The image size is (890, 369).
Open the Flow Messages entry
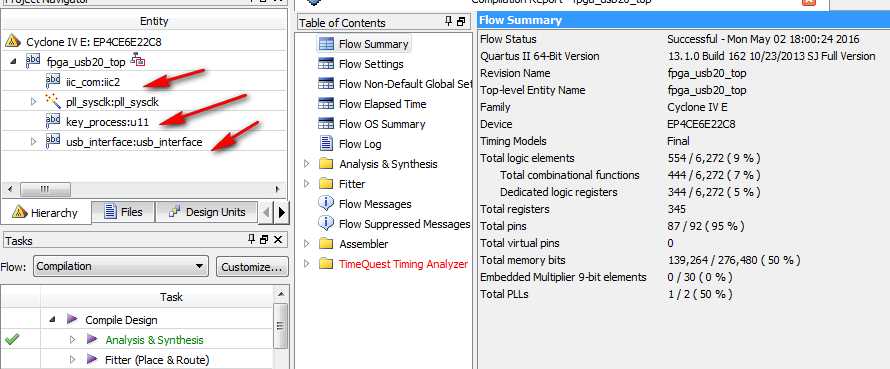(x=375, y=204)
